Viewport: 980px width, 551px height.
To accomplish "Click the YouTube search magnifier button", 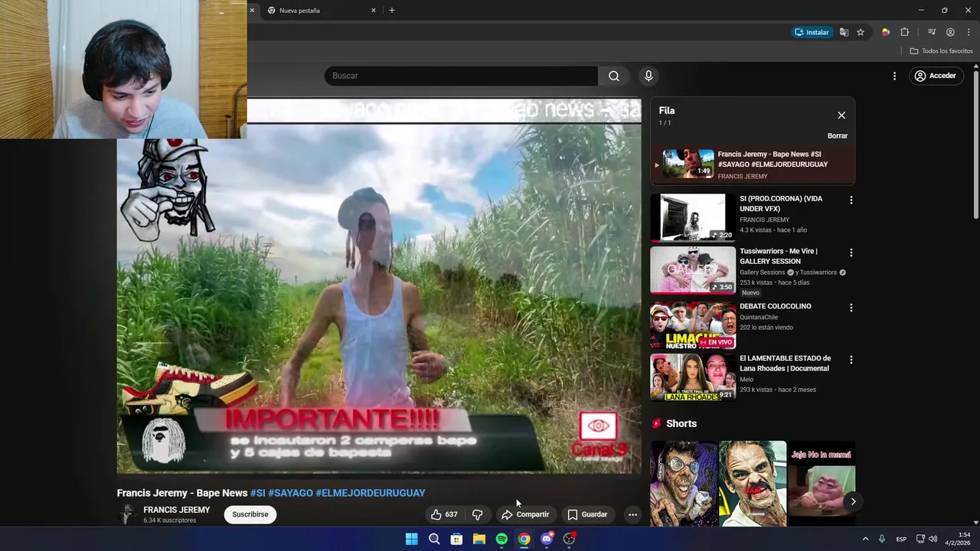I will point(614,76).
